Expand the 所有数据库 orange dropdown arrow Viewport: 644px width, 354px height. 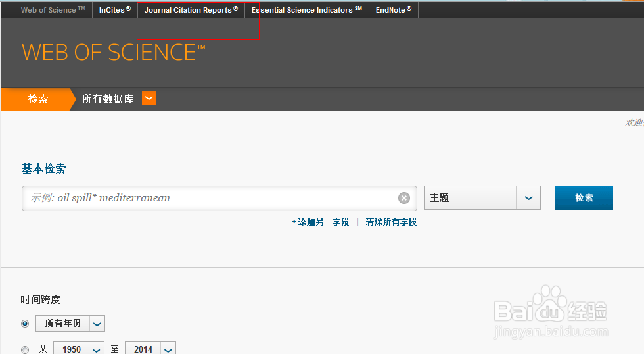point(149,98)
